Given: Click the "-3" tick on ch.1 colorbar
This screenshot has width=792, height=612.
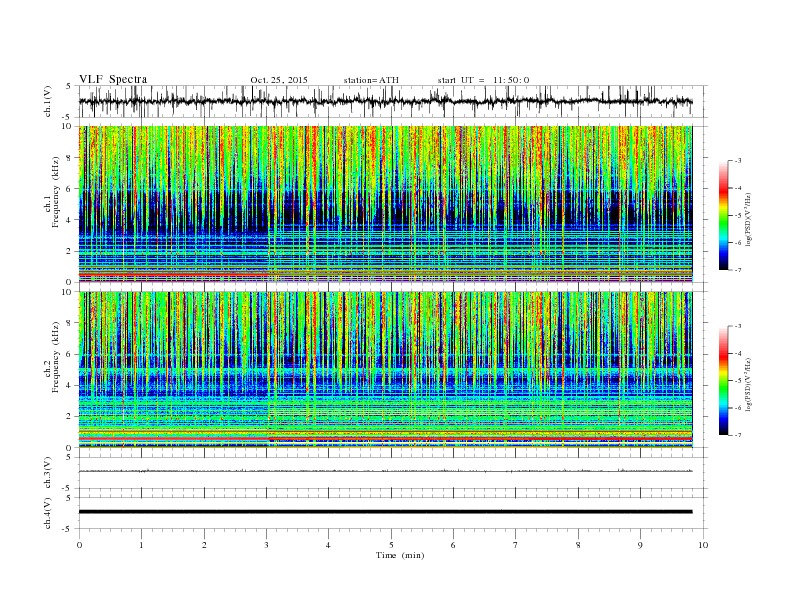Looking at the screenshot, I should tap(738, 161).
